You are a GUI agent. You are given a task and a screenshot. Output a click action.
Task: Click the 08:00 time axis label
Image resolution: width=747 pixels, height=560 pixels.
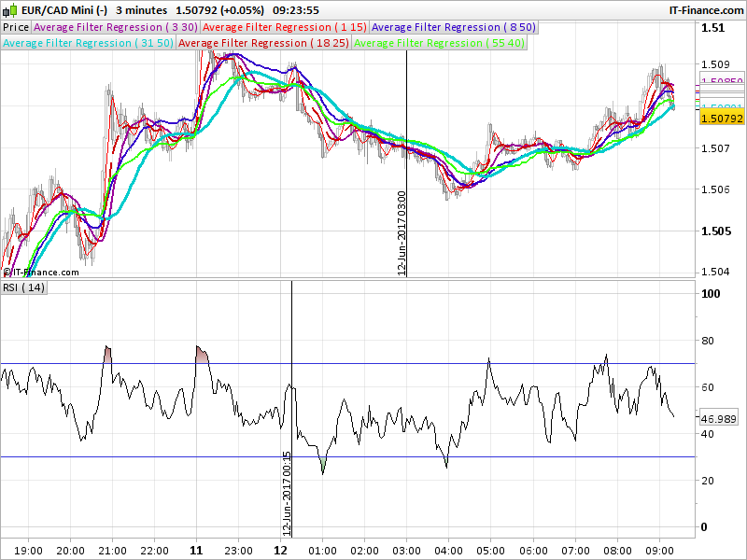618,551
